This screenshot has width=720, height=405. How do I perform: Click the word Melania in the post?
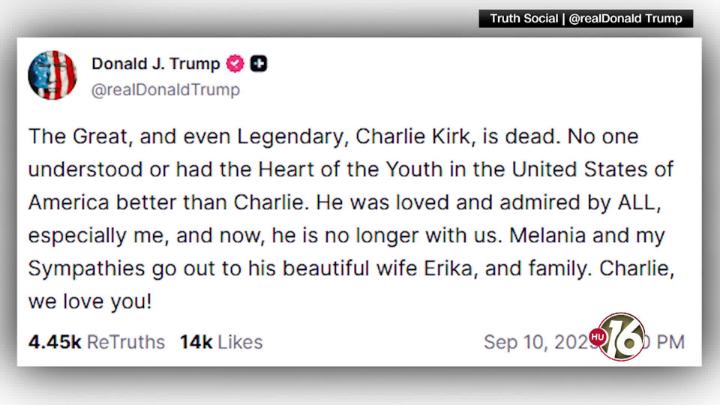click(x=547, y=236)
